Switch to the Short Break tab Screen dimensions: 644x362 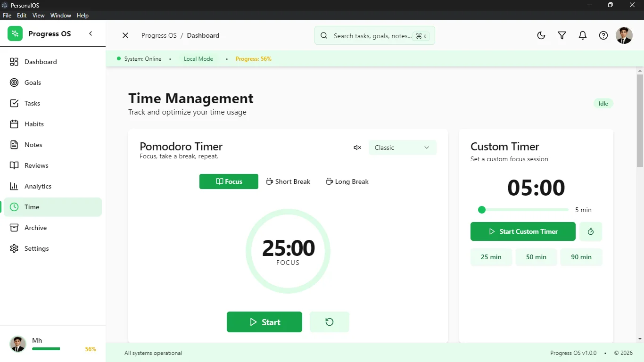point(288,181)
